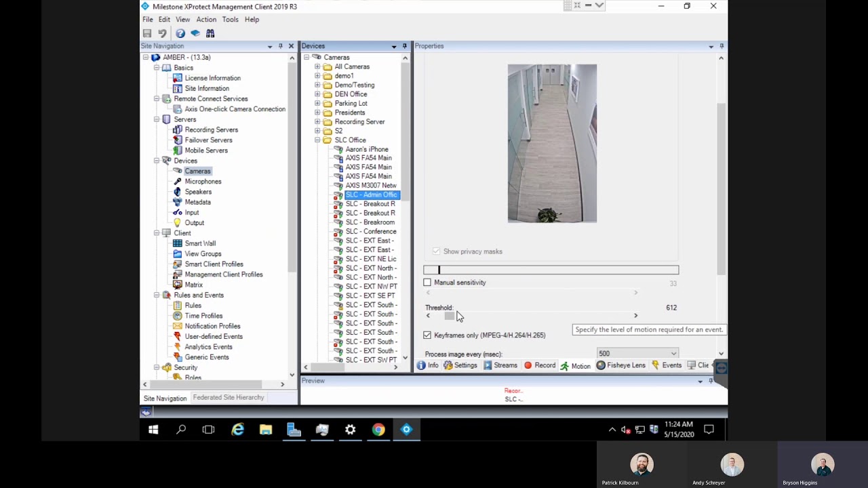Screen dimensions: 868x488
Task: Switch to the Events tab
Action: point(667,365)
